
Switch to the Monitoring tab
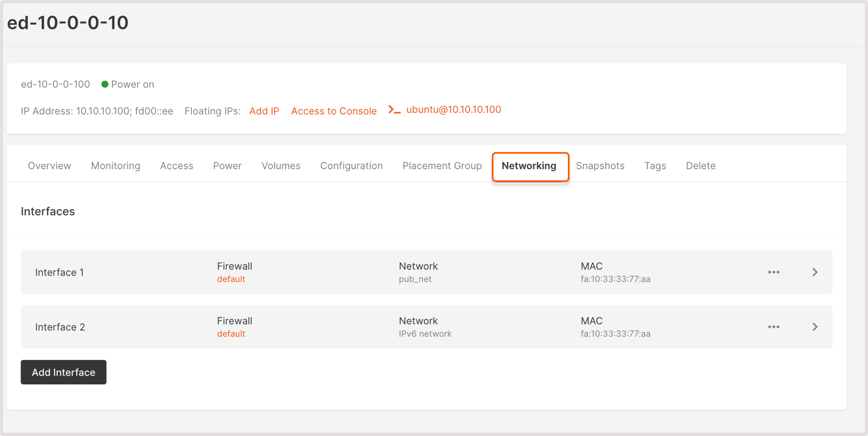pos(115,165)
